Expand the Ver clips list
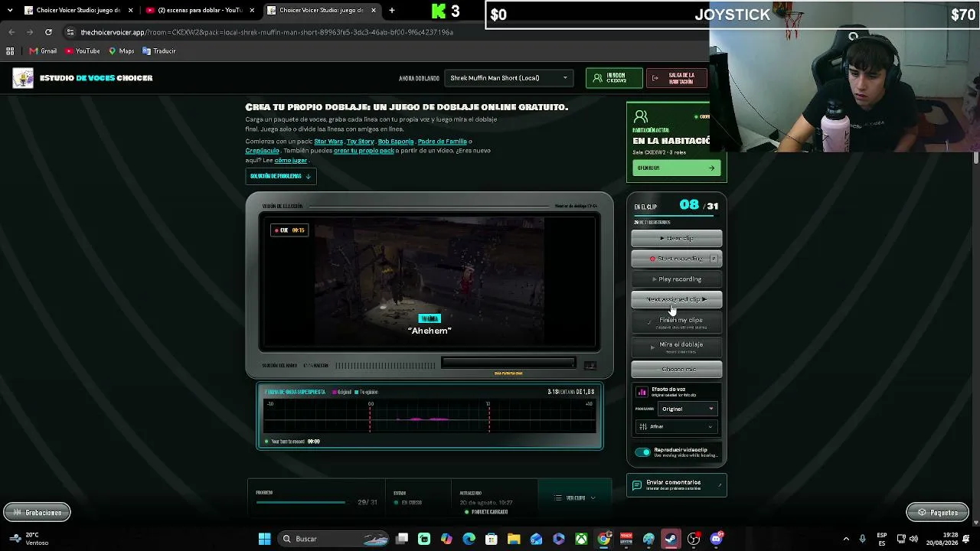This screenshot has height=551, width=980. (x=576, y=498)
